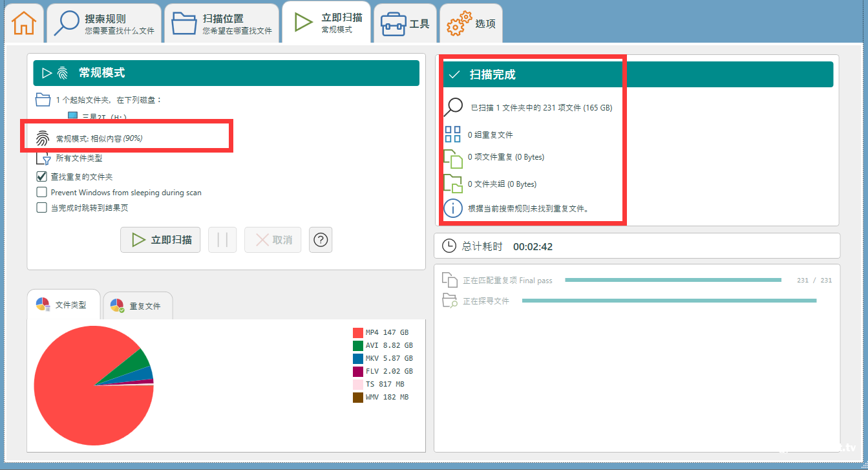Click the AVI green legend swatch
Screen dimensions: 868x470
[357, 345]
